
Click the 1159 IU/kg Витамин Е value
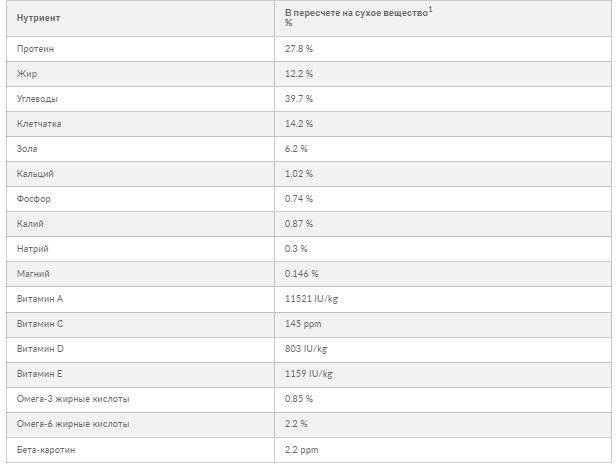(309, 374)
